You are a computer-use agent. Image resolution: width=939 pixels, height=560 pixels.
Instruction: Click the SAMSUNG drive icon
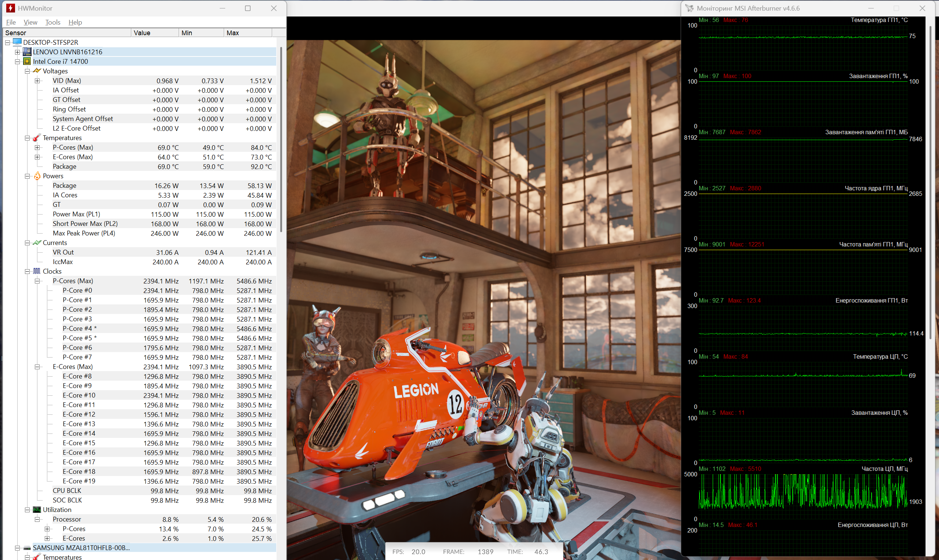[x=27, y=548]
